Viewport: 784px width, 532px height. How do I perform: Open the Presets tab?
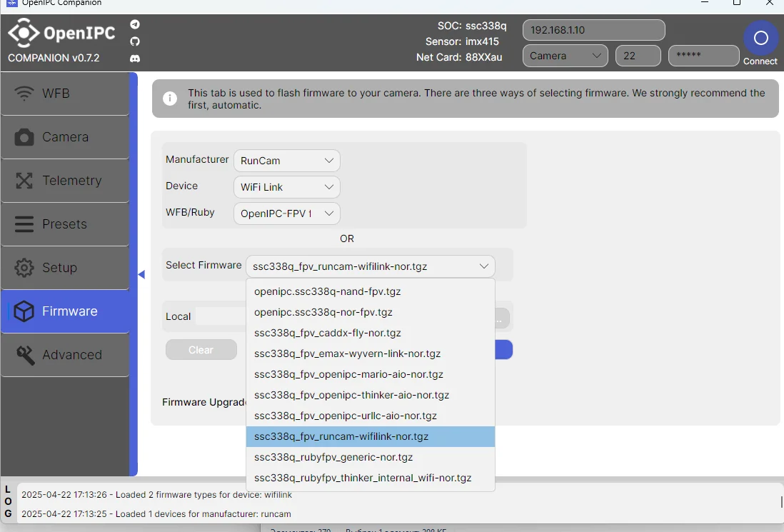tap(65, 224)
